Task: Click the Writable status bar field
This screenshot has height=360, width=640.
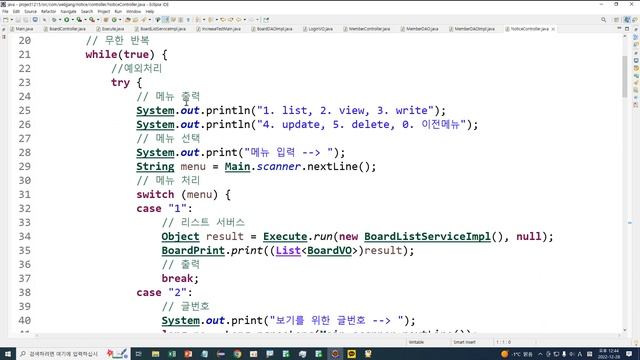Action: (416, 342)
